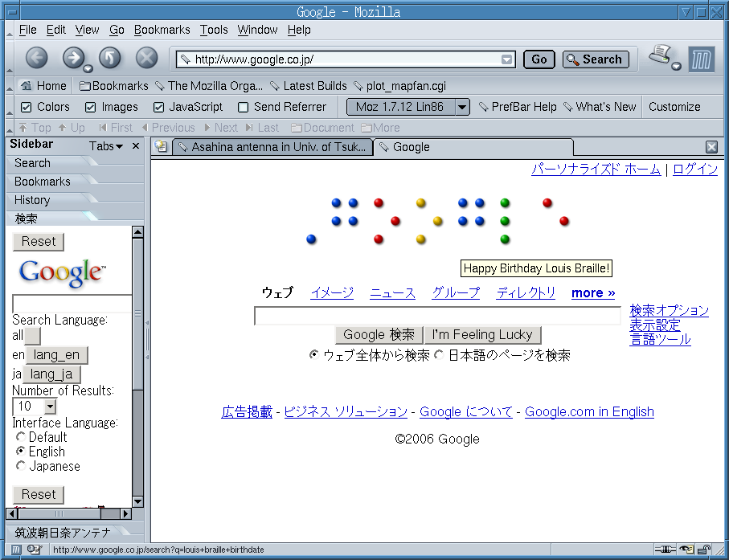Click the Braille Google doodle logo
729x560 pixels.
[437, 221]
